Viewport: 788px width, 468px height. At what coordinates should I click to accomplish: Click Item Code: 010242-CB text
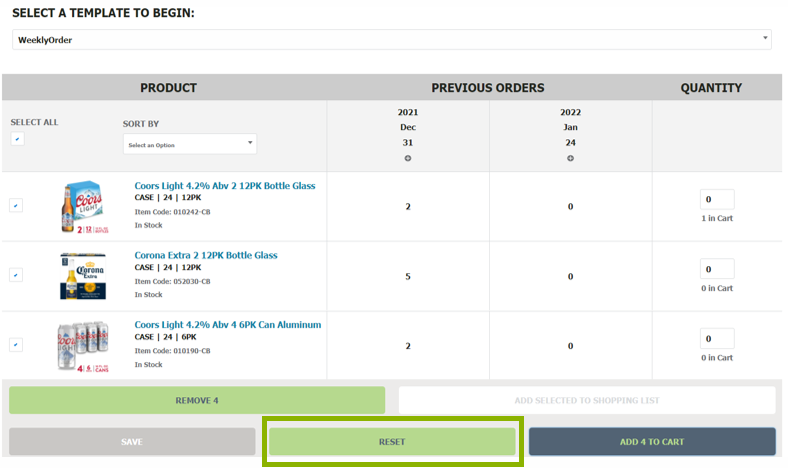(x=172, y=212)
